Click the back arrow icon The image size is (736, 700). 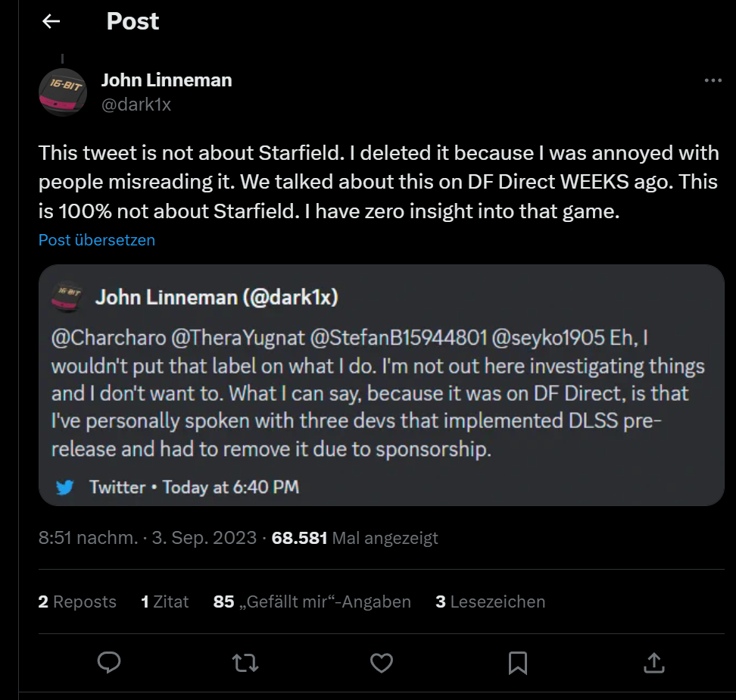tap(51, 21)
